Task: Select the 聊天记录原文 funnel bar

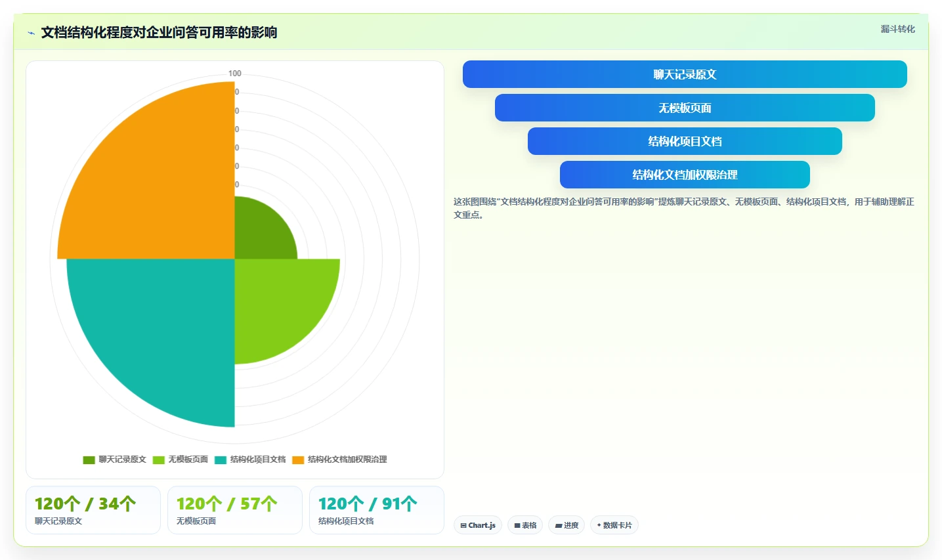Action: point(685,74)
